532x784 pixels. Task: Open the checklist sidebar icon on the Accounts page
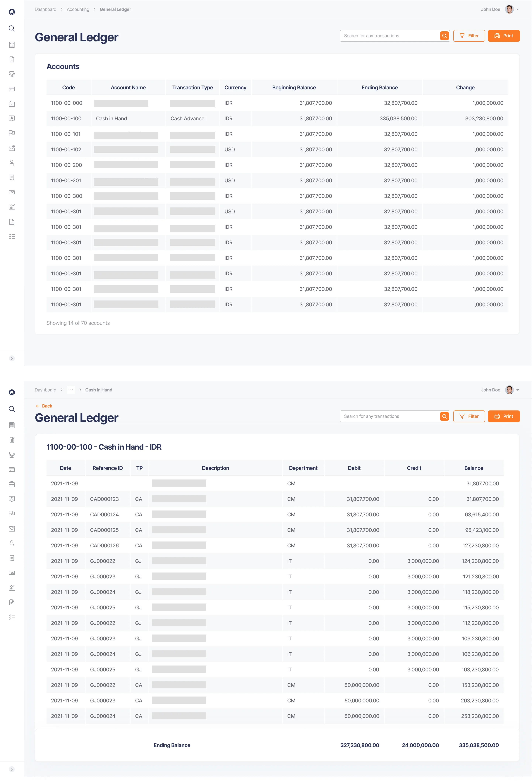pyautogui.click(x=12, y=236)
